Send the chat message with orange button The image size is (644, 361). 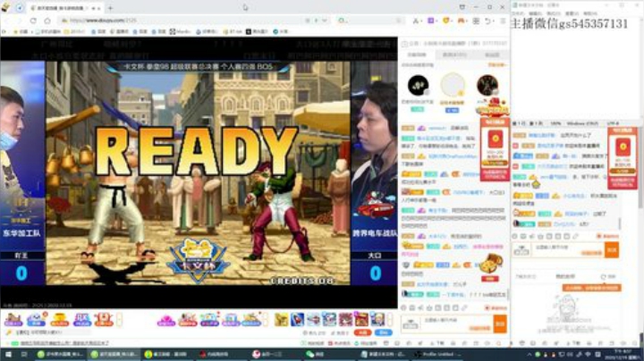[500, 323]
